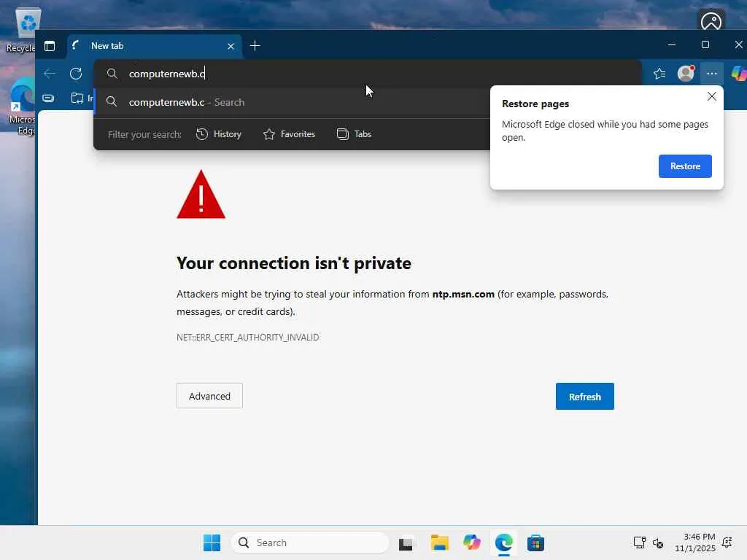Click the muted volume tray icon
The height and width of the screenshot is (560, 747).
tap(658, 542)
